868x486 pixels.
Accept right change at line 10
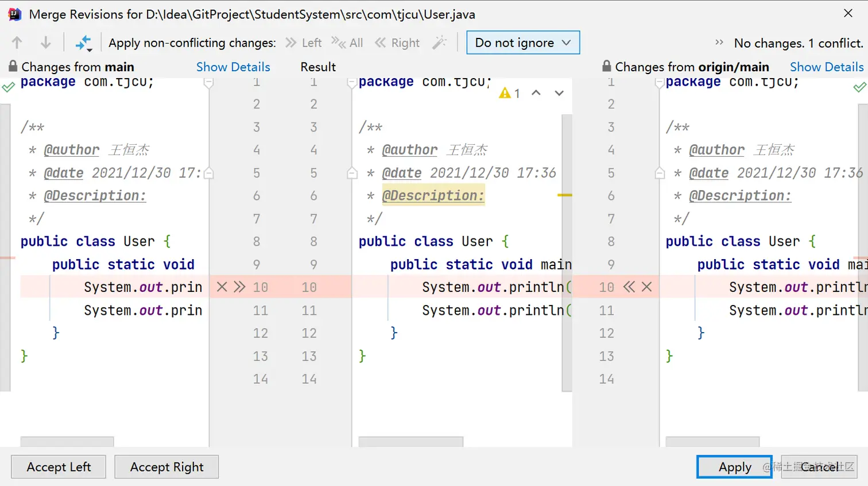[x=629, y=287]
